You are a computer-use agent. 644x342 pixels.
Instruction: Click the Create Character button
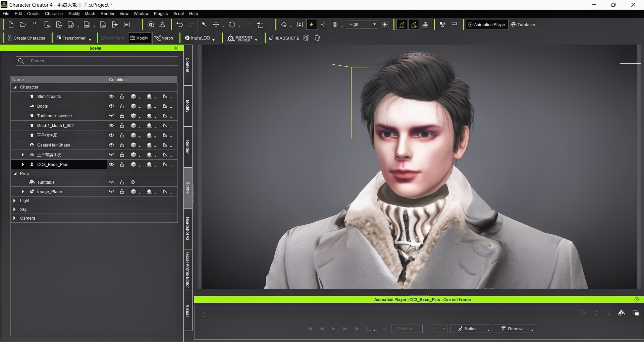(26, 38)
